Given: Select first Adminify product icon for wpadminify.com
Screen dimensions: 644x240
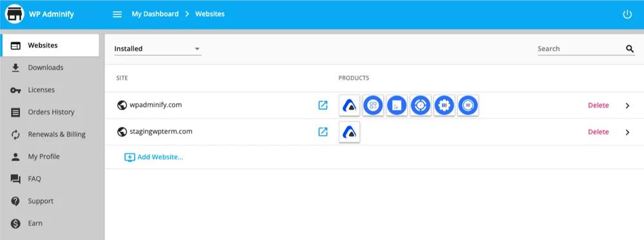Looking at the screenshot, I should pyautogui.click(x=350, y=106).
